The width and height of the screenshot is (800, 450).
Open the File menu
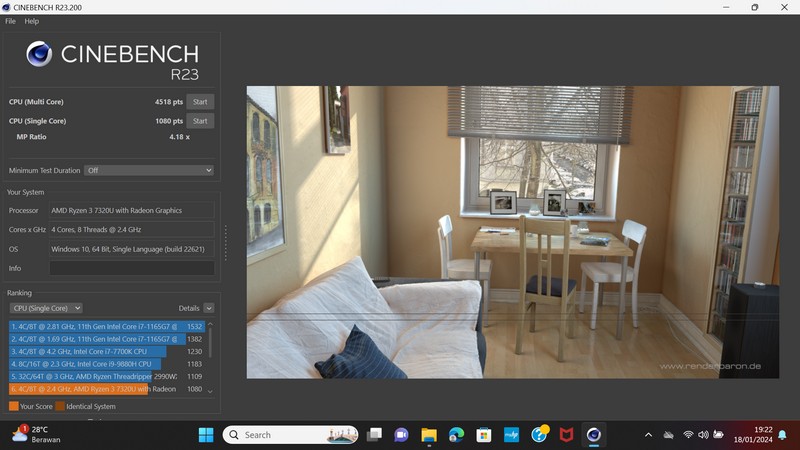click(10, 21)
